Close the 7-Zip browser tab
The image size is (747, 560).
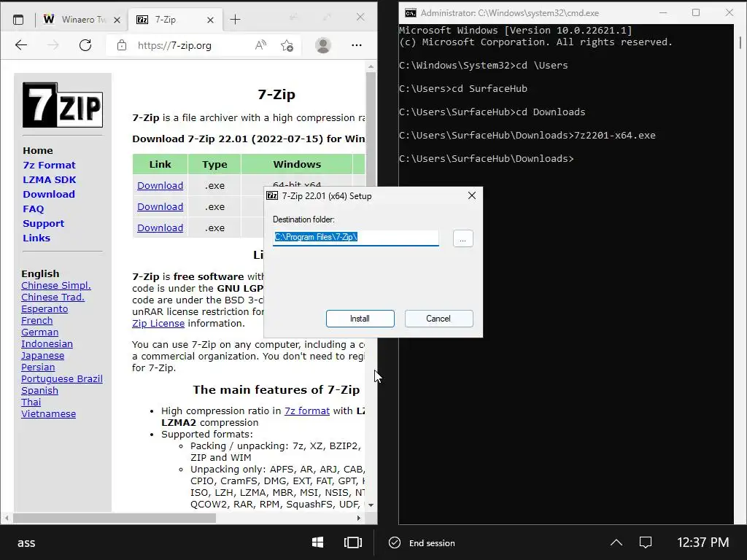(x=211, y=20)
